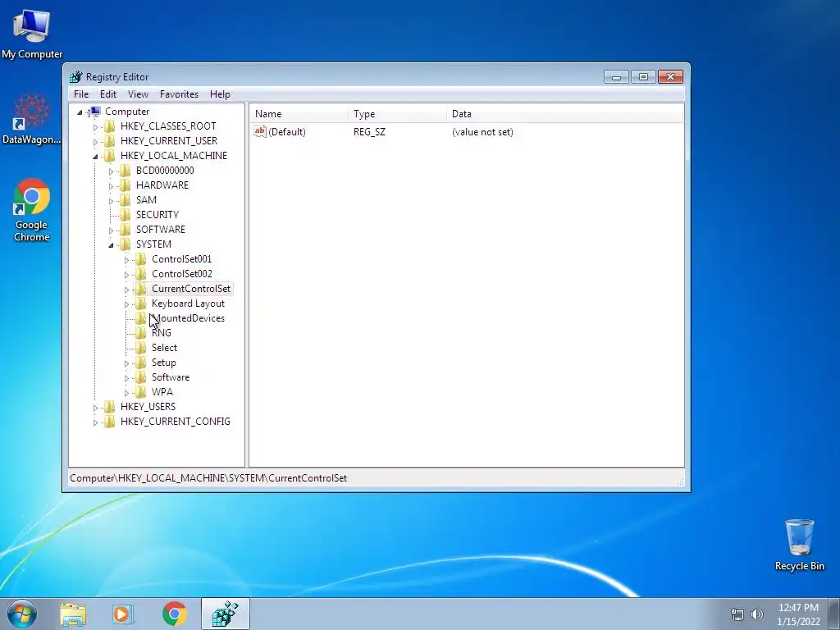Expand the HKEY_CURRENT_USER arrow
840x630 pixels.
(95, 142)
